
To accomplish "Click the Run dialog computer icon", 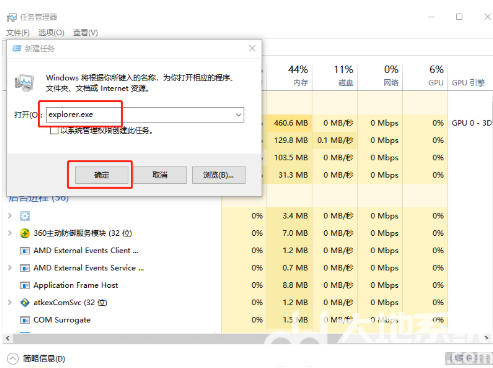I will 24,83.
